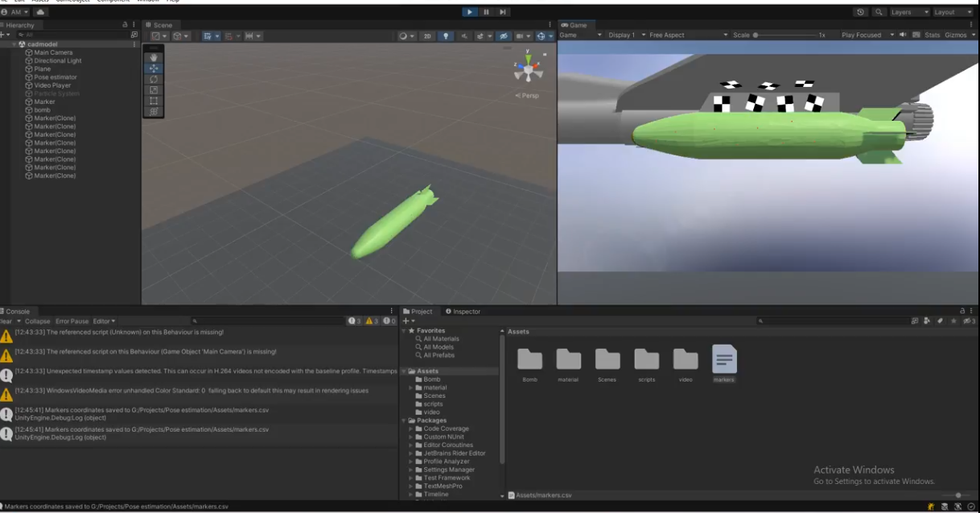Select Main Camera in Hierarchy
The height and width of the screenshot is (513, 980).
pyautogui.click(x=52, y=52)
